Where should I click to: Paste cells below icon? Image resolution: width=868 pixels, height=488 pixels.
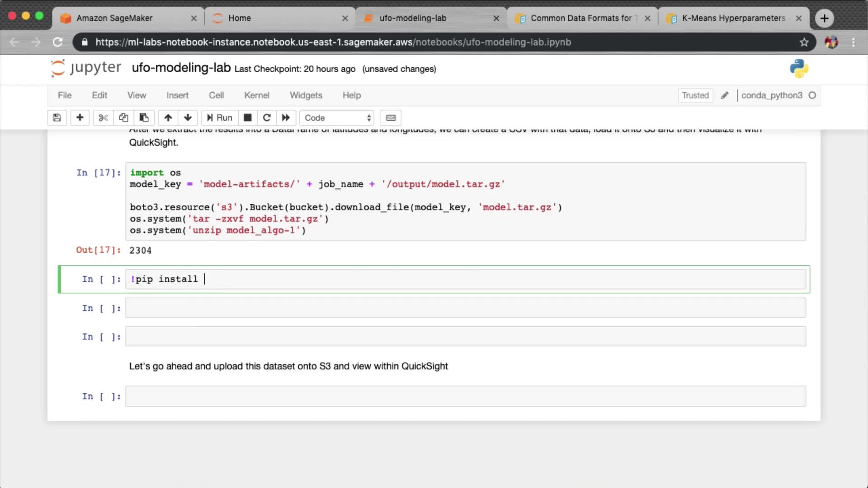pyautogui.click(x=144, y=118)
